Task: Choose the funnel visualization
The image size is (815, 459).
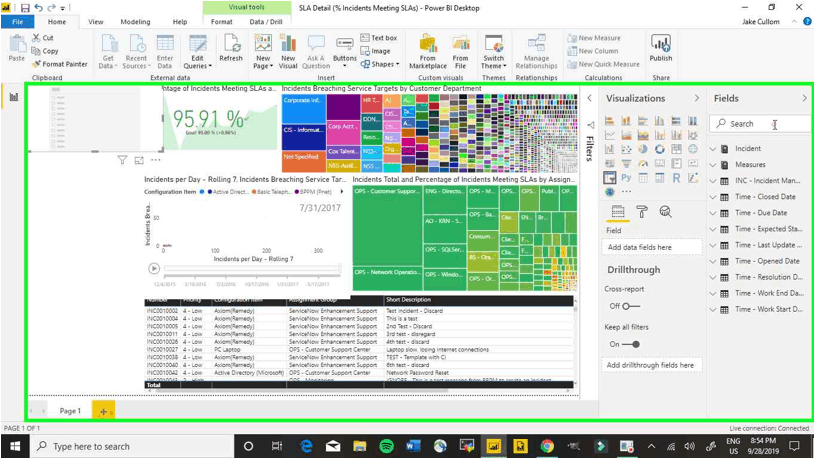Action: 626,163
